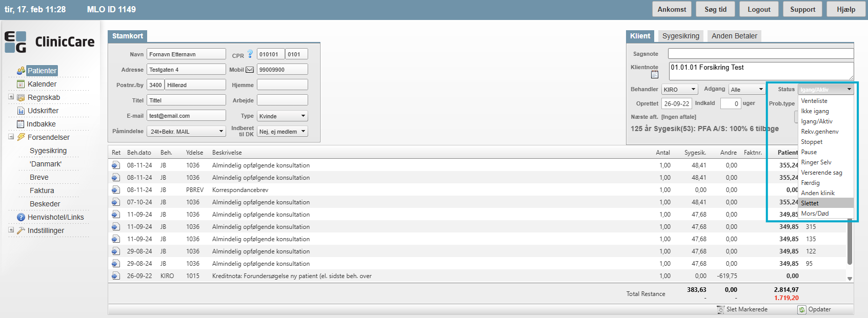Choose Venteliste from Status options

(x=814, y=101)
